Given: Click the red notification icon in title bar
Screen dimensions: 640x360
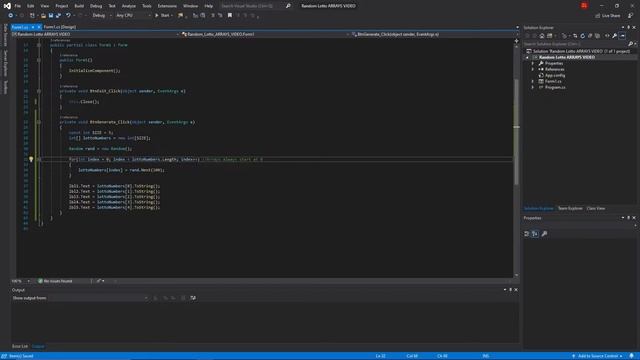Looking at the screenshot, I should [584, 6].
